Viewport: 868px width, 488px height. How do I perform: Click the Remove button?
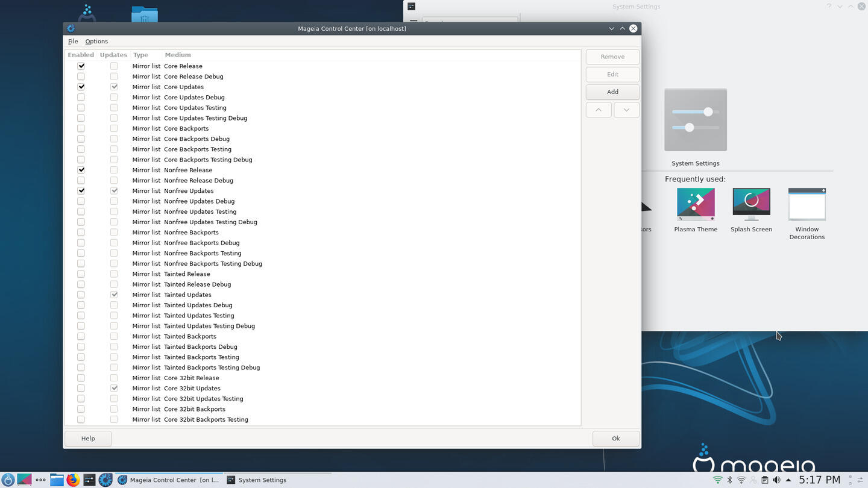612,57
